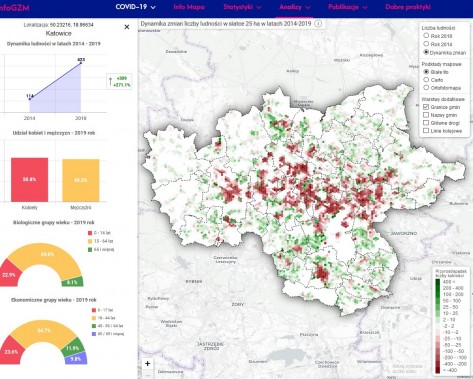Enable the Nazwy gmin layer

pyautogui.click(x=426, y=115)
